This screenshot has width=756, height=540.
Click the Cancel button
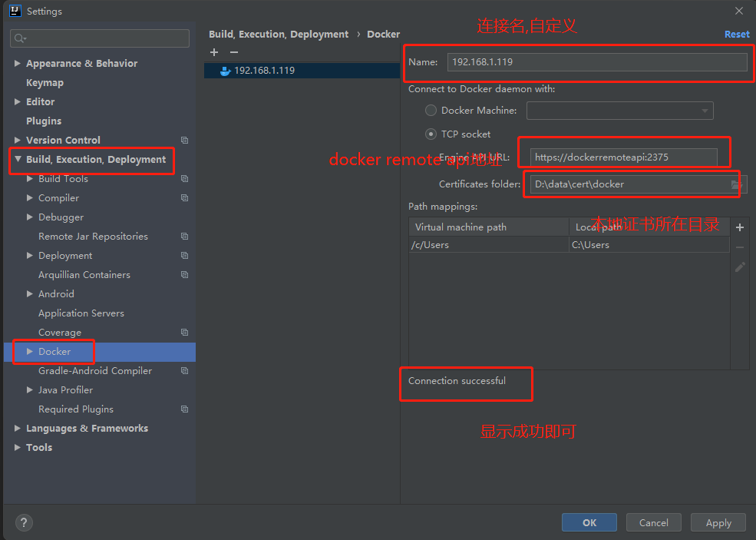point(653,522)
